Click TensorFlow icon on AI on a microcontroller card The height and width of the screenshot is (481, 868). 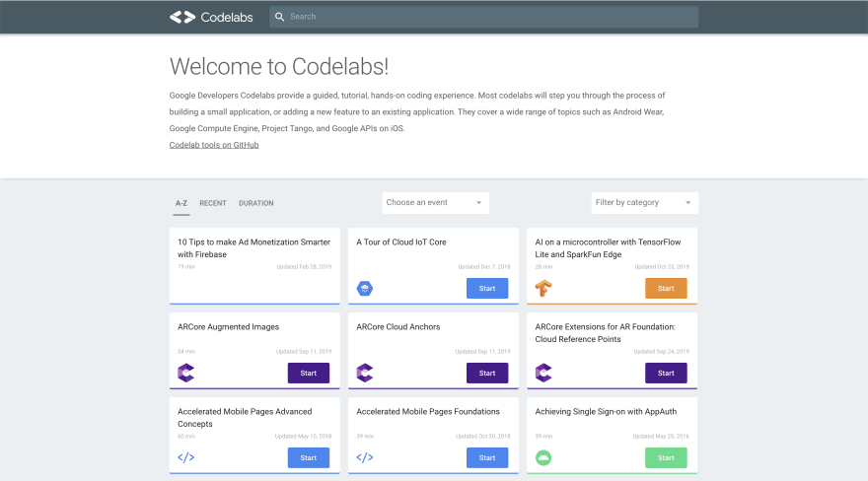click(x=543, y=288)
